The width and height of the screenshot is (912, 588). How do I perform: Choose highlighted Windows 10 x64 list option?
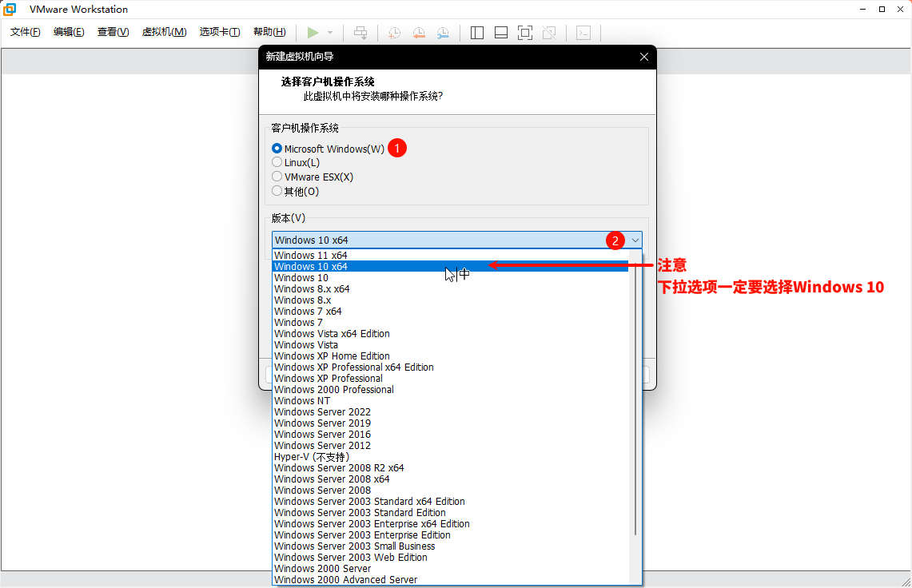450,266
